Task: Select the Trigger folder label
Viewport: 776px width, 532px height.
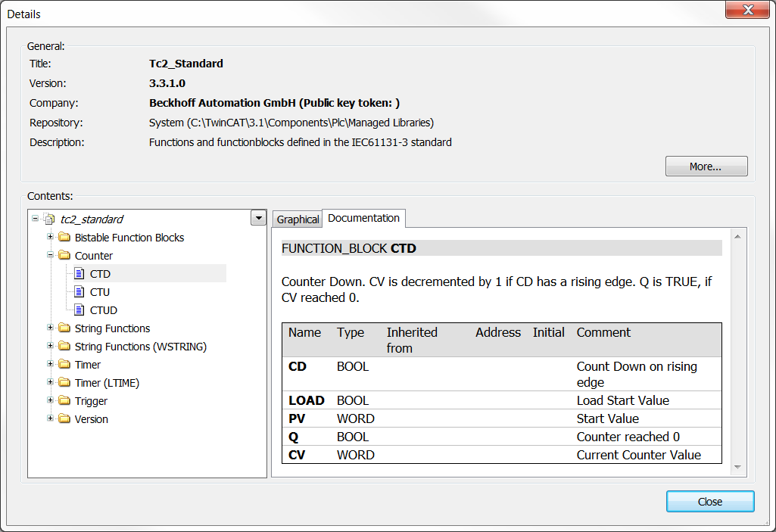Action: [x=91, y=401]
